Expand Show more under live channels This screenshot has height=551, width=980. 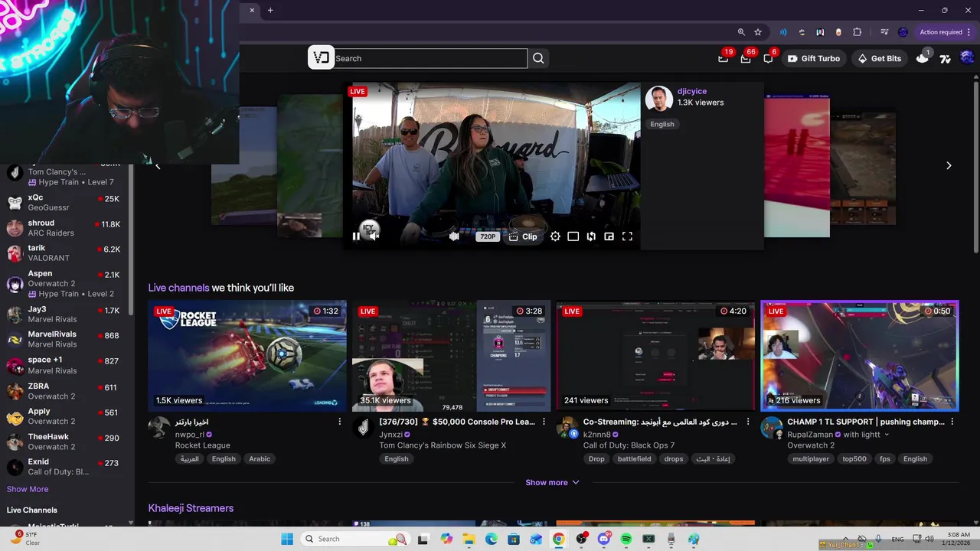coord(552,482)
